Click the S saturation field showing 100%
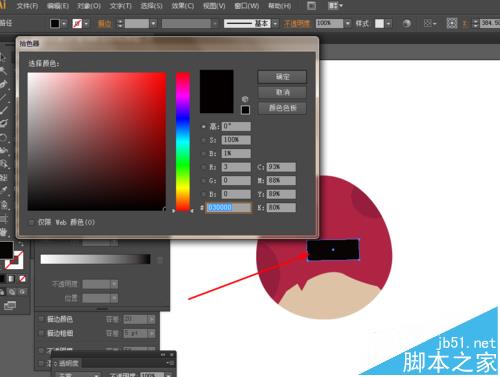The height and width of the screenshot is (377, 500). click(x=236, y=140)
